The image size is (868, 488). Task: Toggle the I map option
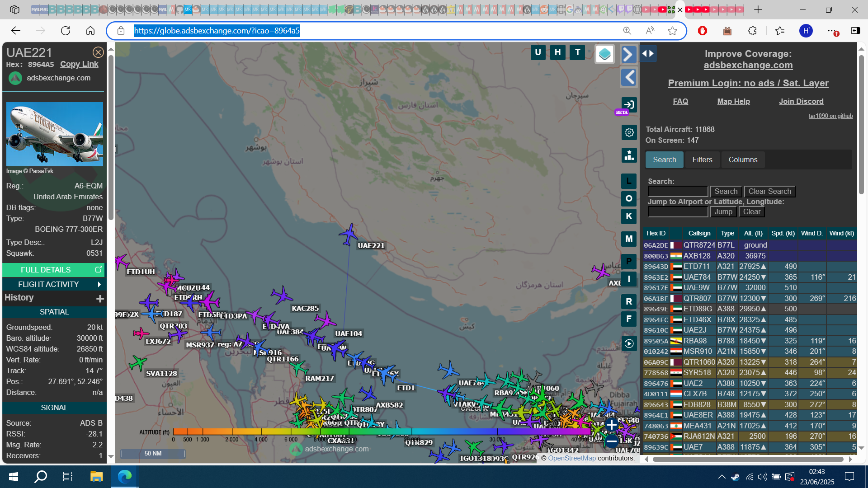point(629,279)
